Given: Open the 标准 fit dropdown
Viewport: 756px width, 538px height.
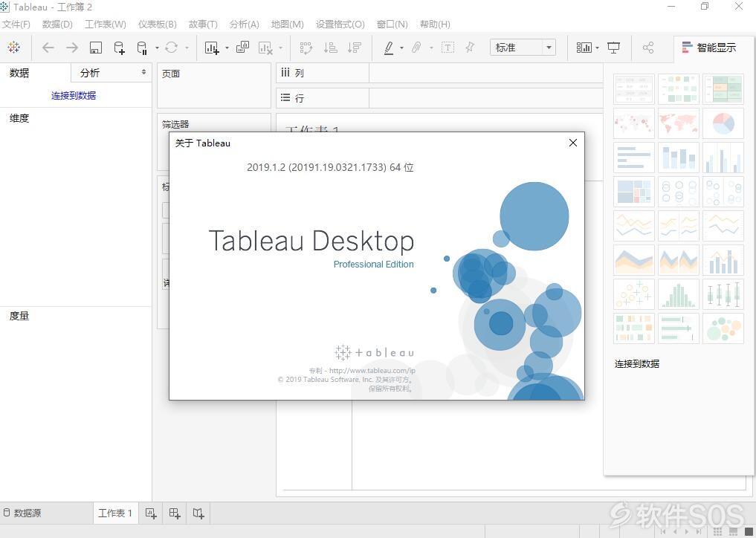Looking at the screenshot, I should coord(523,48).
